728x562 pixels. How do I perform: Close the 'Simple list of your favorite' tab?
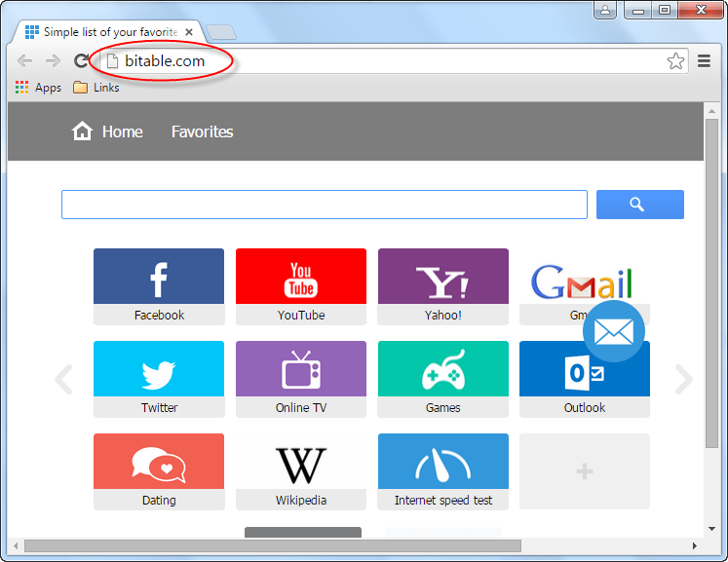click(x=189, y=32)
